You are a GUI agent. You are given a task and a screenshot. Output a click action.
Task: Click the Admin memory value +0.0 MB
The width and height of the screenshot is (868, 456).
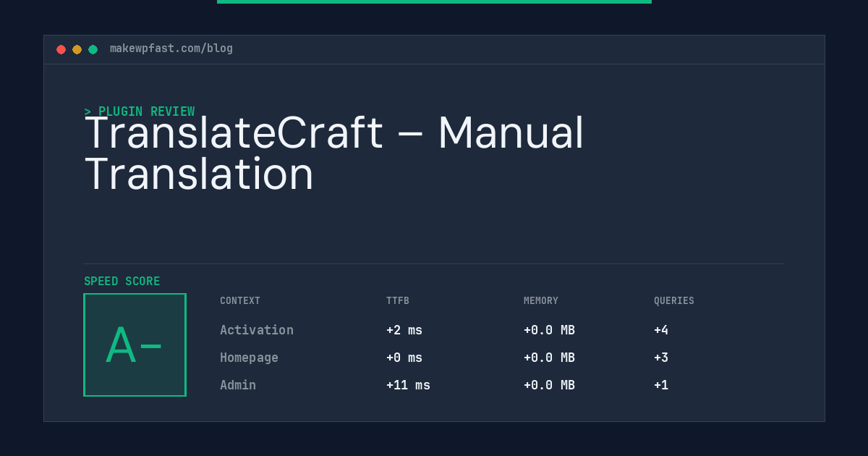(549, 385)
